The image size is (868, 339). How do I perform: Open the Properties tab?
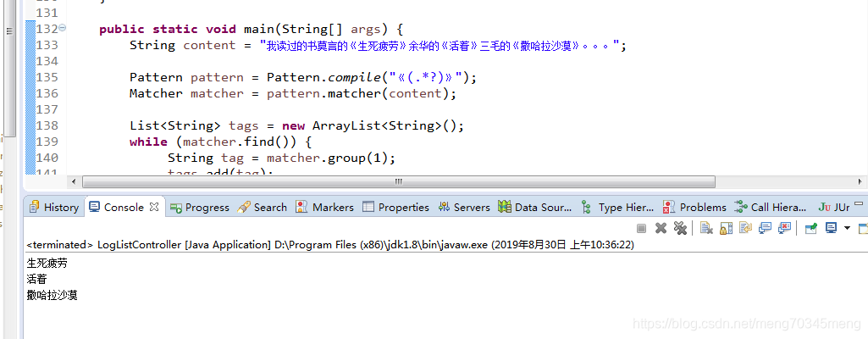pyautogui.click(x=395, y=207)
